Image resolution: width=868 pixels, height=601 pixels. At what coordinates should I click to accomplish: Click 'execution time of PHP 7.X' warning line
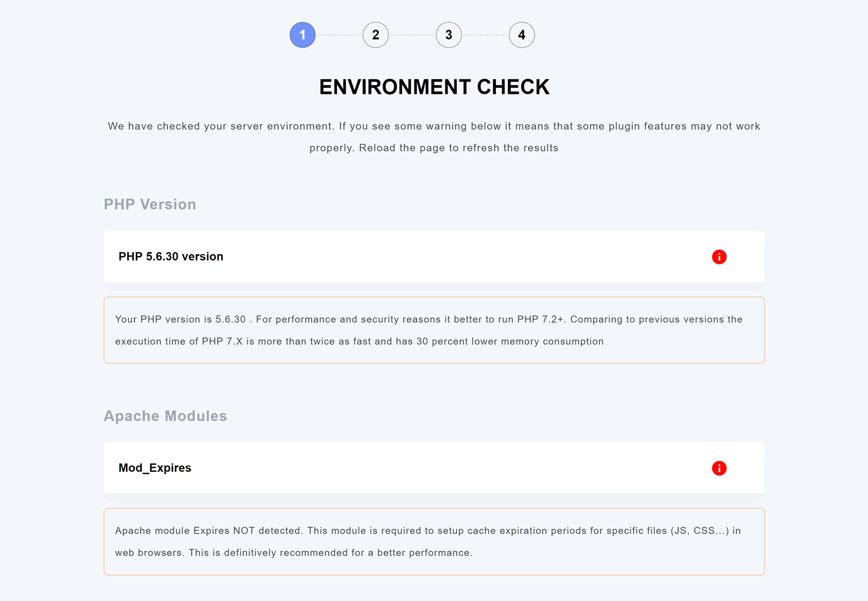coord(359,341)
